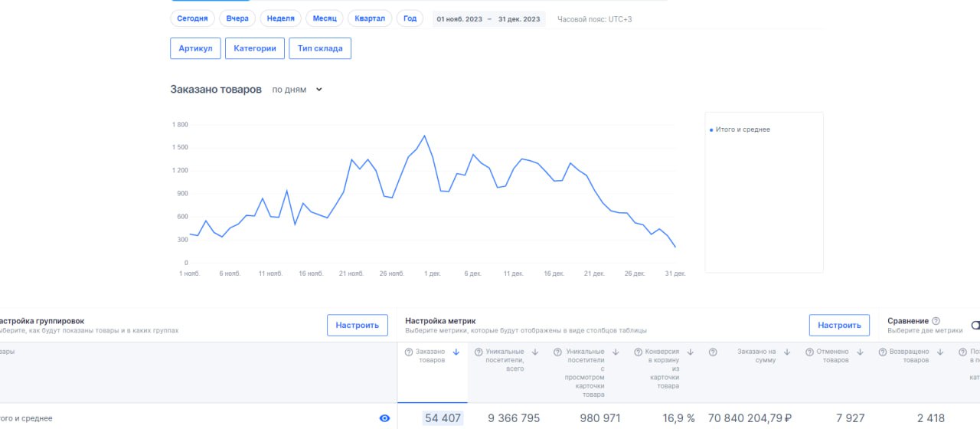
Task: Hide "Итого и среднее" row with eye icon
Action: pyautogui.click(x=384, y=418)
